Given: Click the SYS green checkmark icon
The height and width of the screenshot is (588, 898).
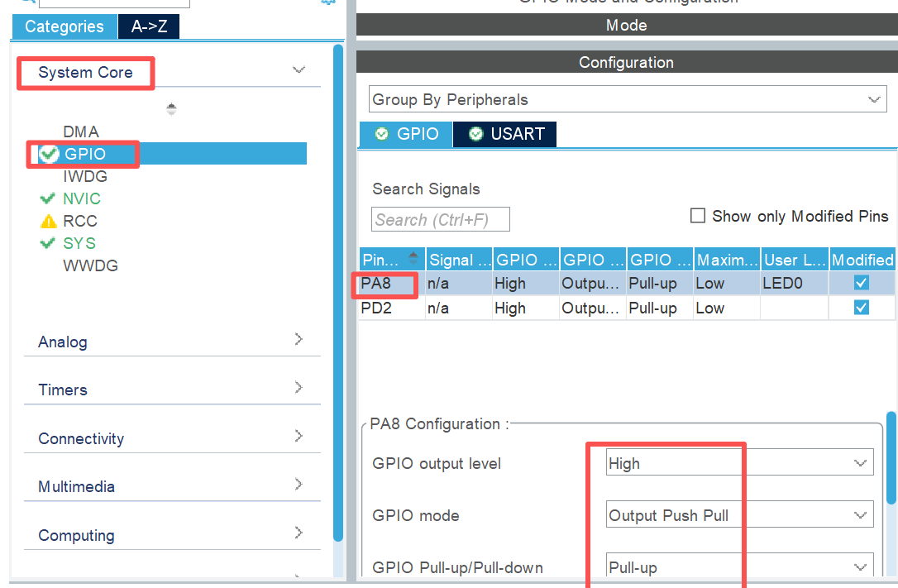Looking at the screenshot, I should [47, 243].
